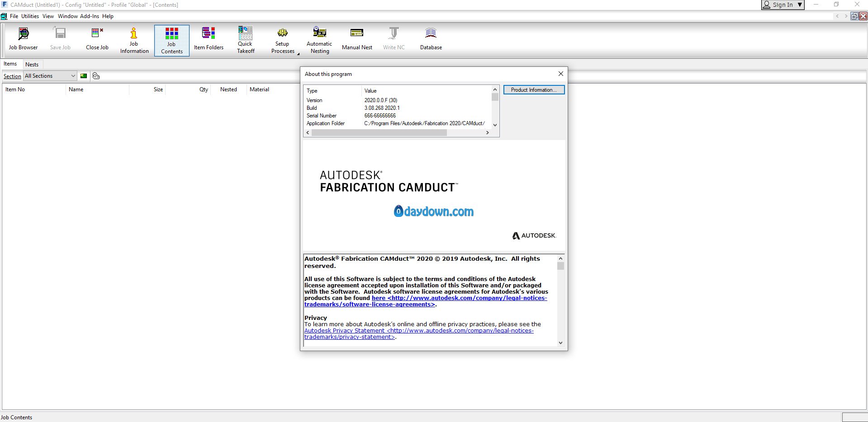Click the info list horizontal scrollbar thumb

tap(379, 133)
